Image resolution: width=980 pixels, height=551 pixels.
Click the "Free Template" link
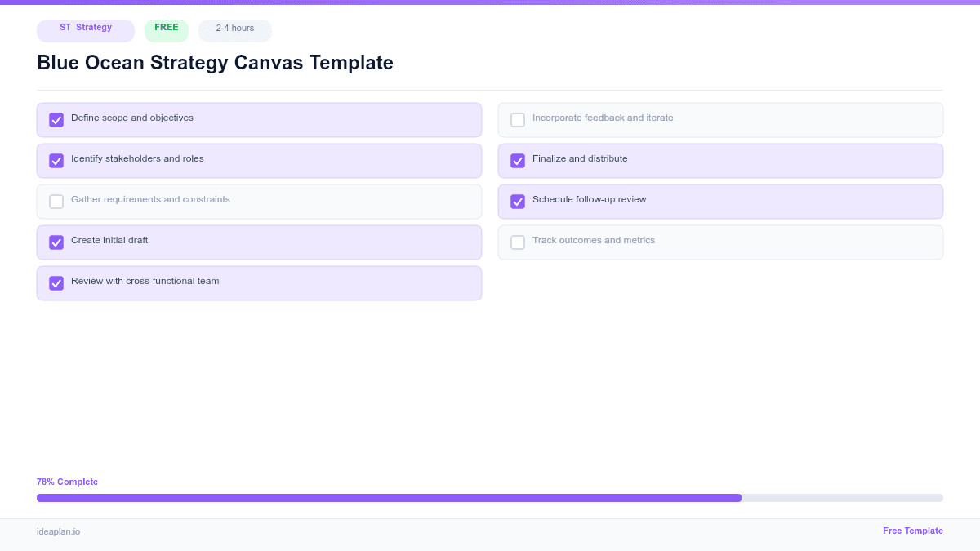(x=912, y=531)
